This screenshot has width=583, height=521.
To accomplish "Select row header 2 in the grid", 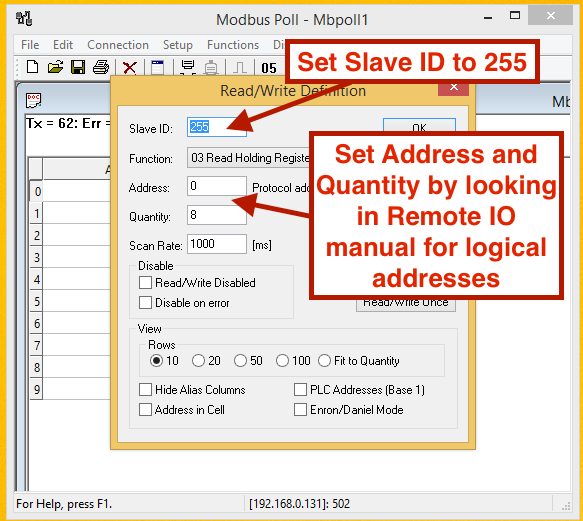I will (x=36, y=235).
